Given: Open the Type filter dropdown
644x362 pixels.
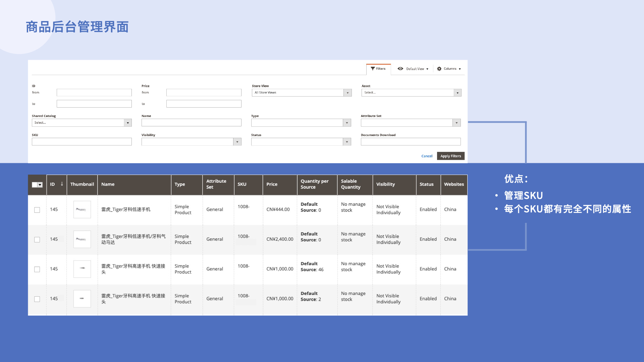Looking at the screenshot, I should 301,123.
